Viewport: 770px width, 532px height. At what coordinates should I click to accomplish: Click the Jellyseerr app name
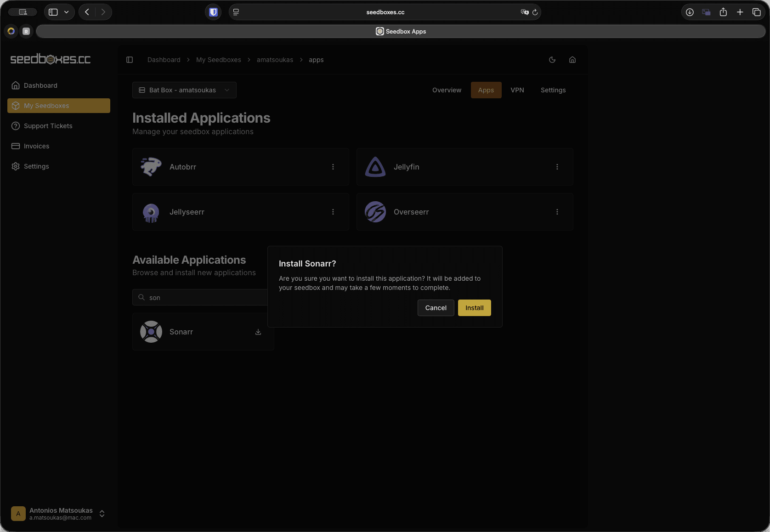(187, 212)
